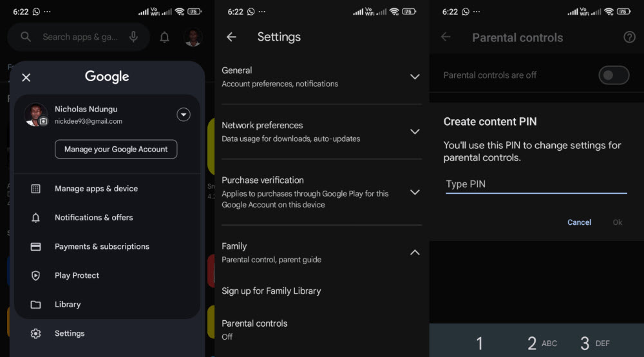
Task: Tap the voice search microphone icon
Action: coord(133,37)
